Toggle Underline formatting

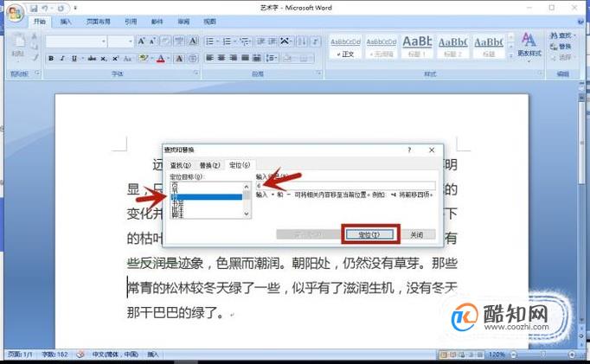pyautogui.click(x=74, y=58)
